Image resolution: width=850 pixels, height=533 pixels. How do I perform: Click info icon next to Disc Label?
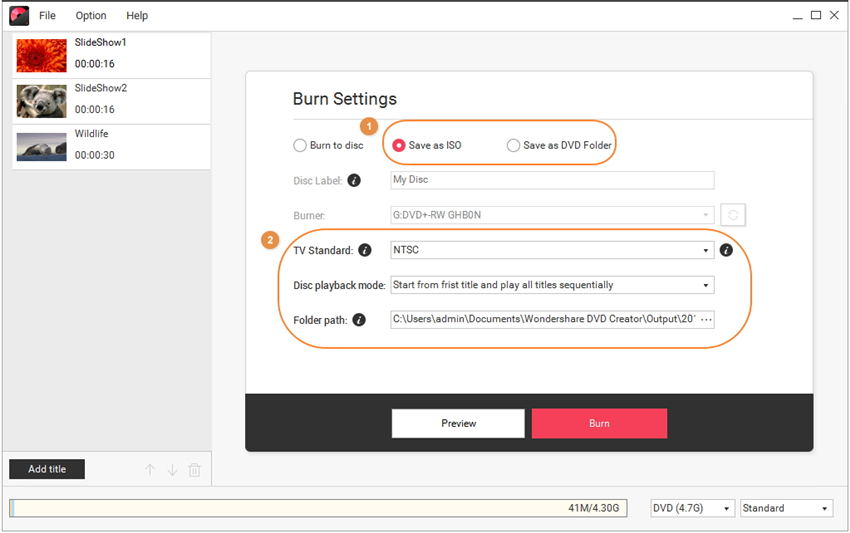[354, 181]
